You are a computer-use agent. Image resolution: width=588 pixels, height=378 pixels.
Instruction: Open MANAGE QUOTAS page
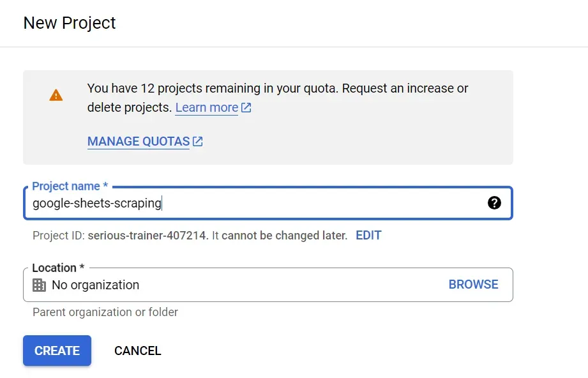138,141
